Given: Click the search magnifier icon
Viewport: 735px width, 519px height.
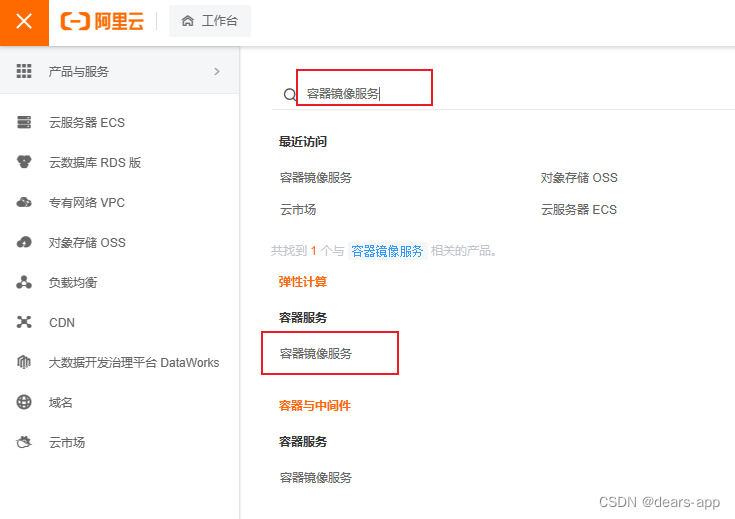Looking at the screenshot, I should click(x=290, y=95).
